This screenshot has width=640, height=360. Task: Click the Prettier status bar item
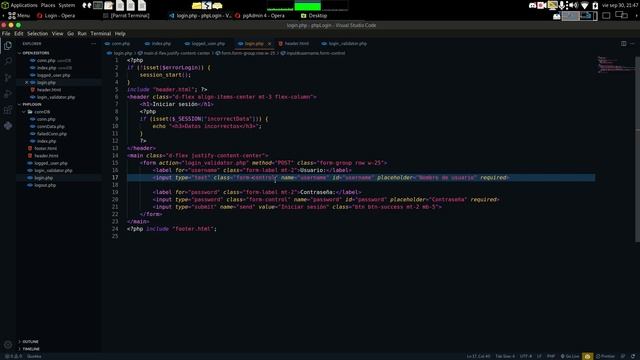click(605, 356)
